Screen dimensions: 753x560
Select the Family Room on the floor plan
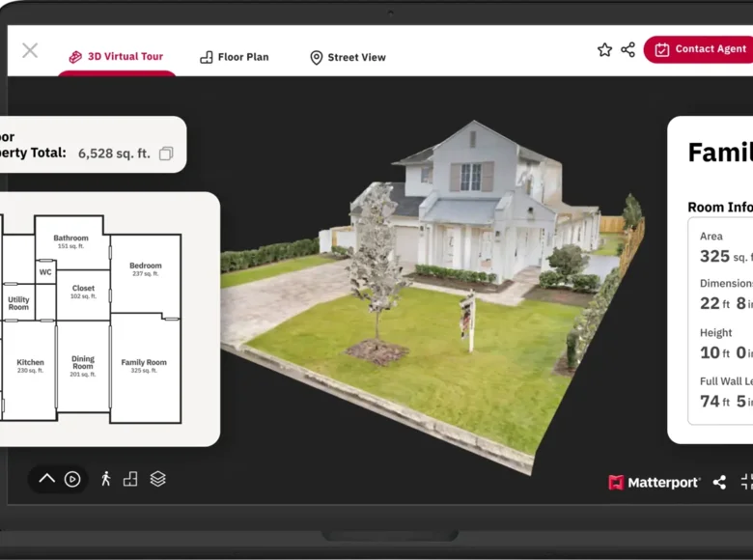[144, 367]
